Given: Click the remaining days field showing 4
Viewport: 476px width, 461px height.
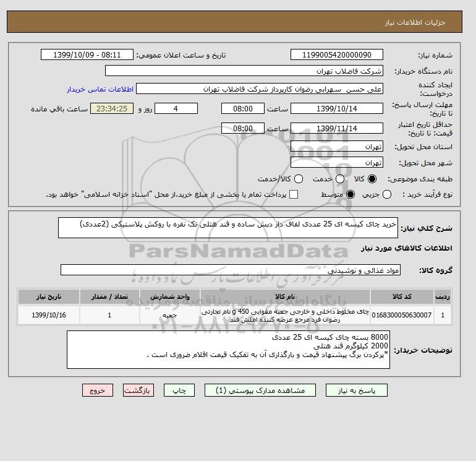Looking at the screenshot, I should click(x=176, y=108).
